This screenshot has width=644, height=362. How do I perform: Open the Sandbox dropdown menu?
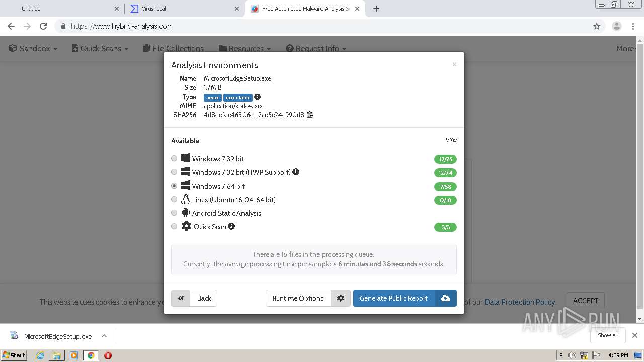(33, 48)
